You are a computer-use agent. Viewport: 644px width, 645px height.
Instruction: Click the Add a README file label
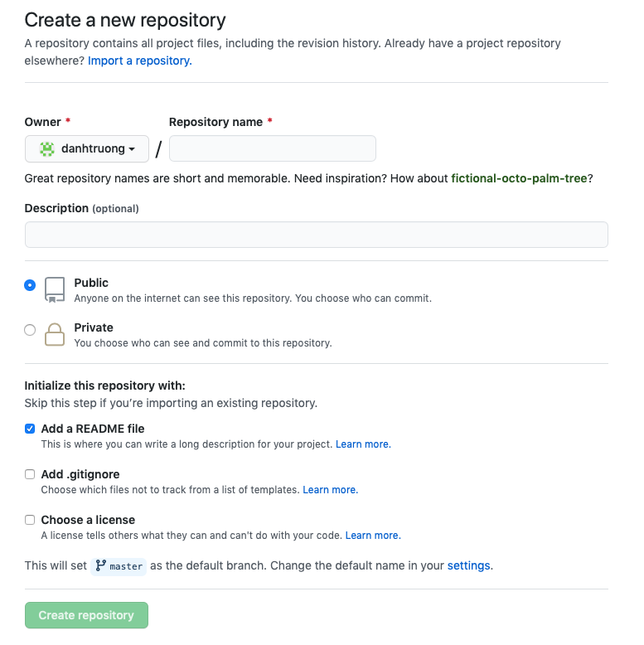point(93,429)
